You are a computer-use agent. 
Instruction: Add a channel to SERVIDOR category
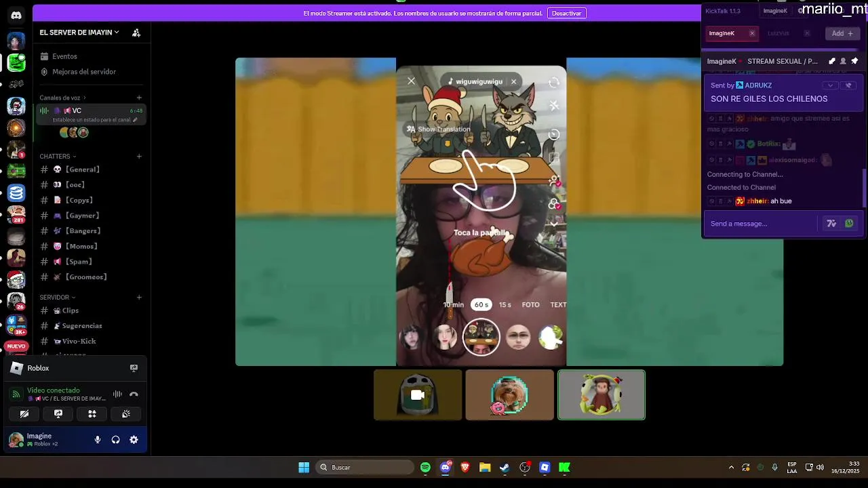[x=139, y=298]
